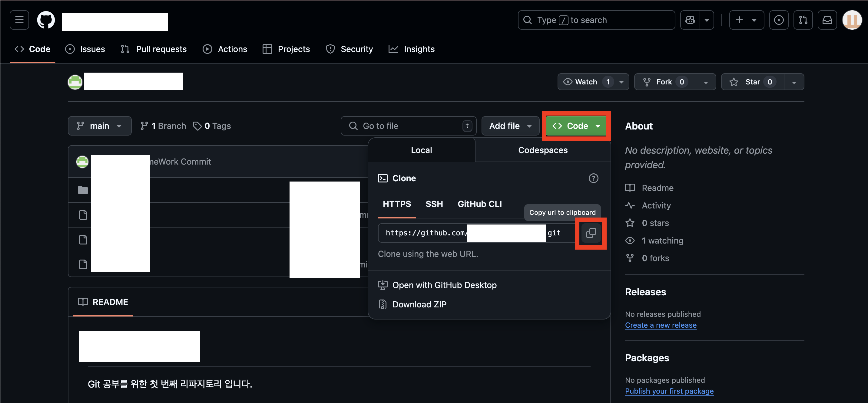Open commit author avatar in latest commit row
Image resolution: width=868 pixels, height=403 pixels.
(82, 162)
